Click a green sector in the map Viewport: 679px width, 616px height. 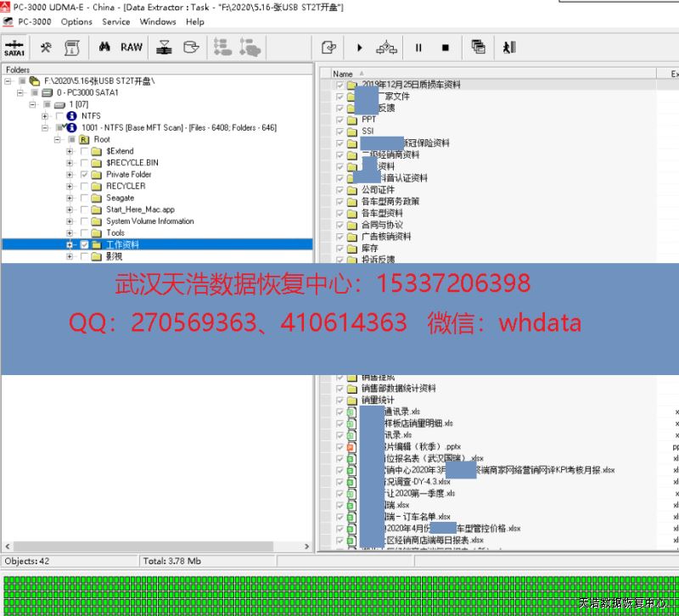[255, 594]
